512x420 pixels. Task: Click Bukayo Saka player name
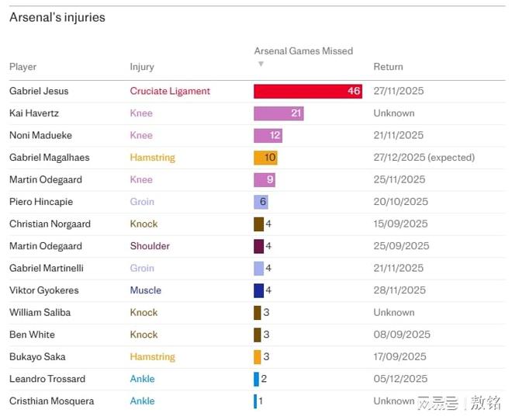pos(37,357)
